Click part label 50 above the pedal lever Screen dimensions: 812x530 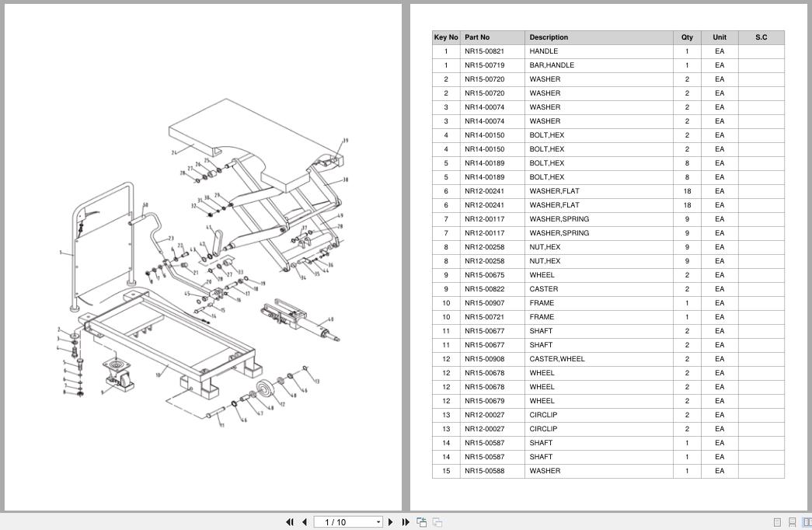click(x=145, y=206)
